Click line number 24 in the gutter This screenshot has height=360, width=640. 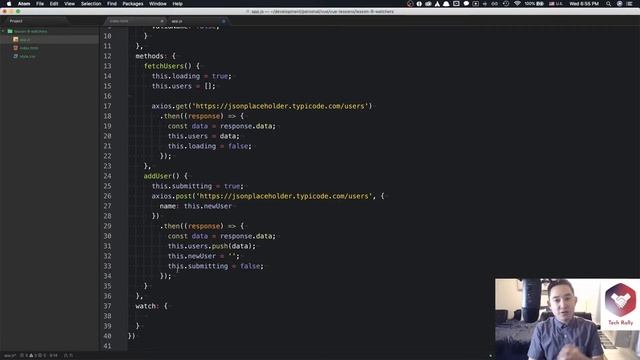(107, 176)
